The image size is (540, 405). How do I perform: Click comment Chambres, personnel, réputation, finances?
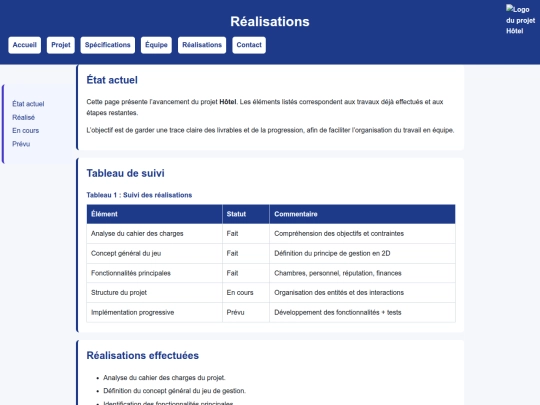(x=362, y=273)
